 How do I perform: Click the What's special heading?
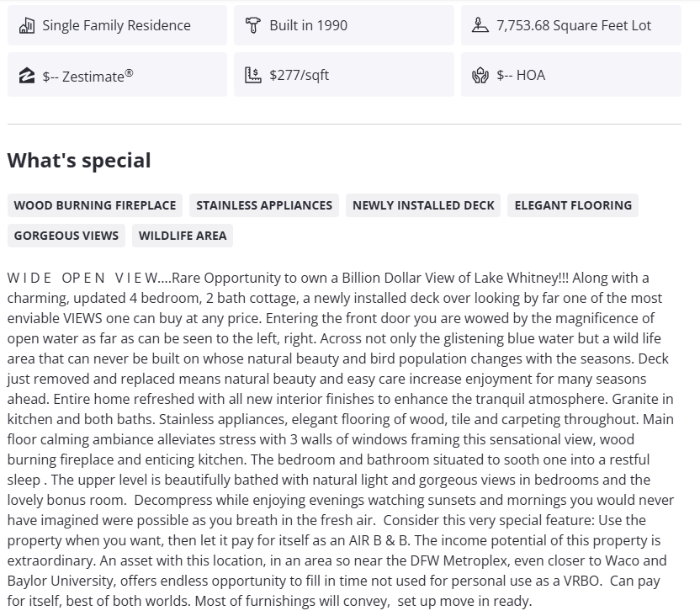point(79,161)
